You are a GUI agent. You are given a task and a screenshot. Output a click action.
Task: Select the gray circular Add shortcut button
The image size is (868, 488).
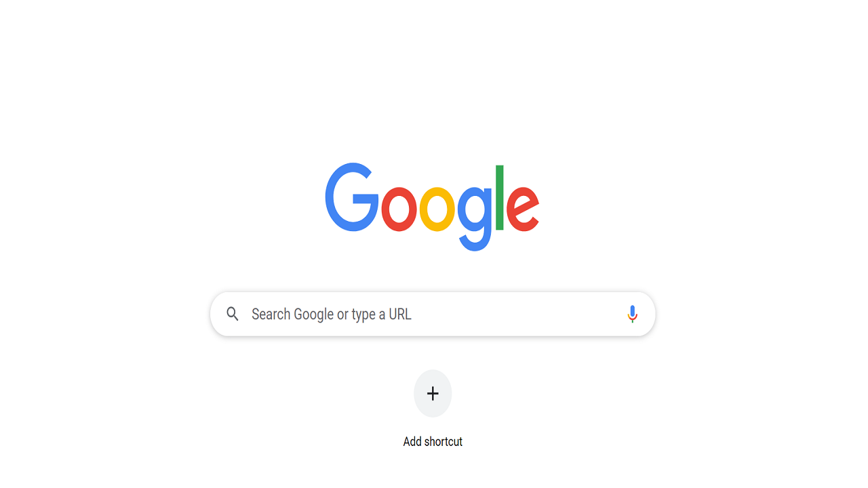(x=433, y=393)
